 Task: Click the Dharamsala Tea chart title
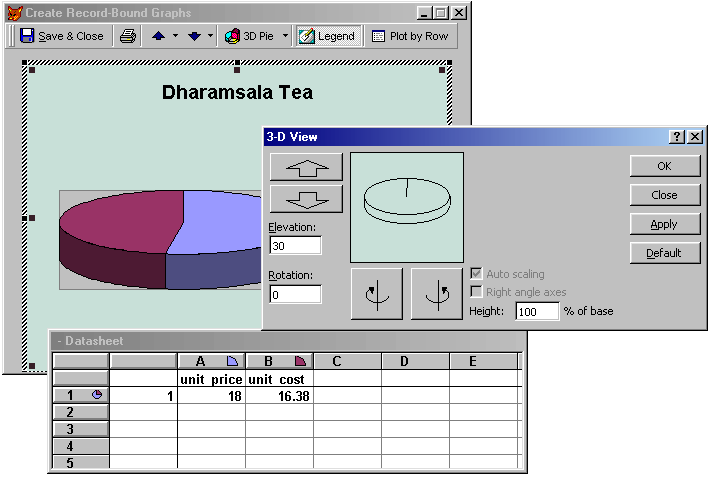click(x=237, y=92)
